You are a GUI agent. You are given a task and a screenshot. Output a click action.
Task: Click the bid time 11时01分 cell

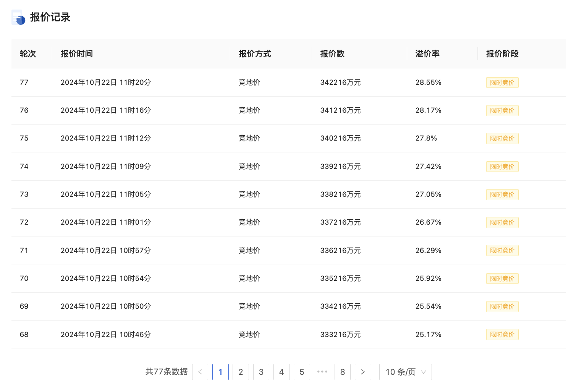pyautogui.click(x=106, y=222)
